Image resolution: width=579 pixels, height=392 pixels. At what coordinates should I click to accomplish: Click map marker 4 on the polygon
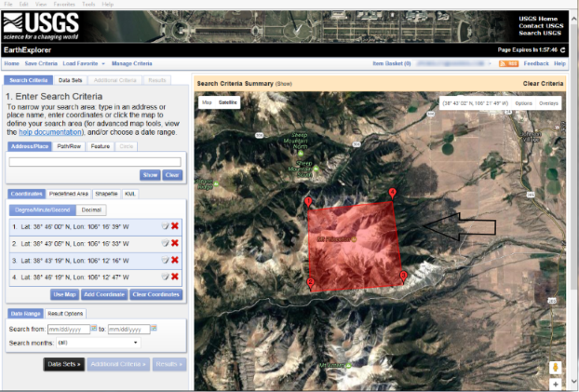pyautogui.click(x=392, y=193)
